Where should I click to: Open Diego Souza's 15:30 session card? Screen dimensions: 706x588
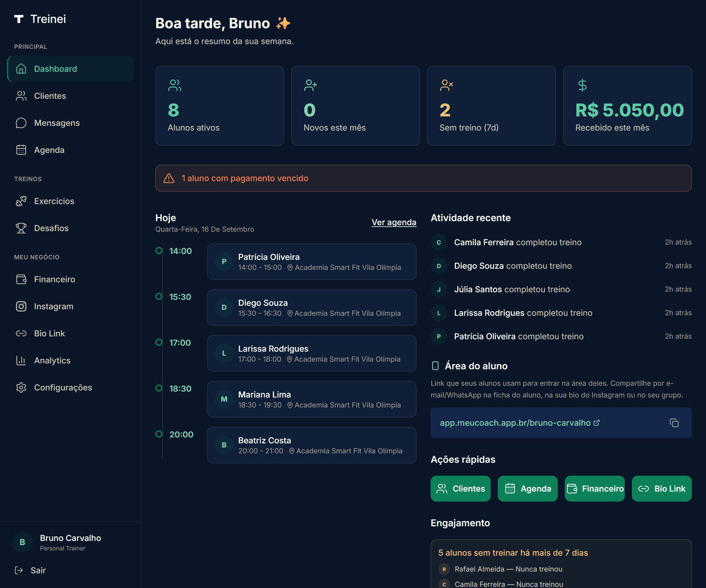tap(312, 308)
